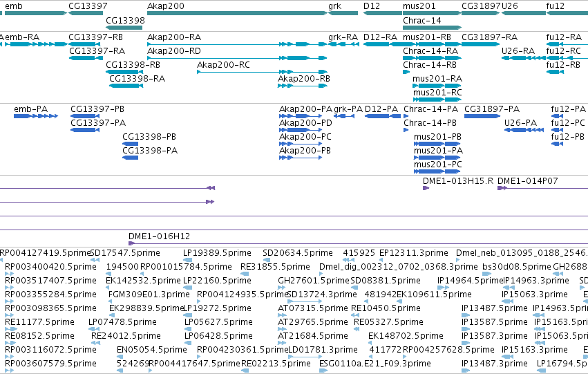Select the mus201-RA transcript label
This screenshot has height=374, width=588.
(437, 79)
